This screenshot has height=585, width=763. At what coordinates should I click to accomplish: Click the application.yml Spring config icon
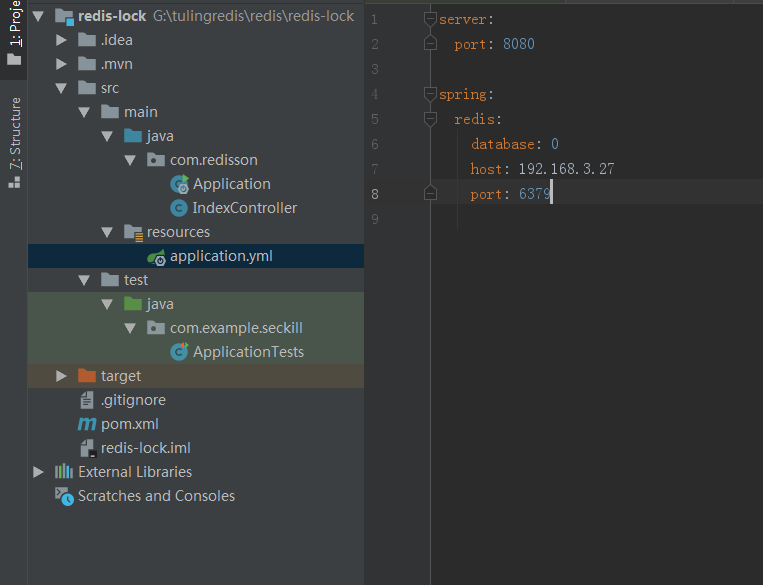tap(156, 257)
